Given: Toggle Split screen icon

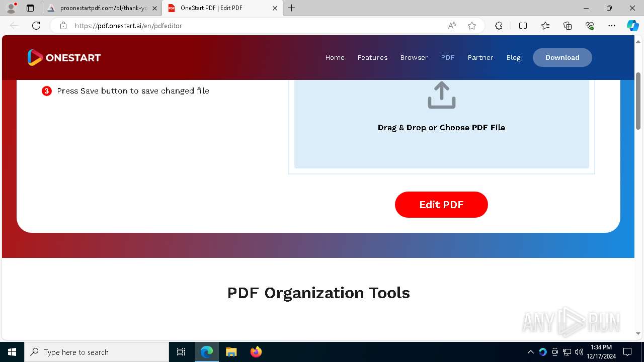Looking at the screenshot, I should point(523,26).
